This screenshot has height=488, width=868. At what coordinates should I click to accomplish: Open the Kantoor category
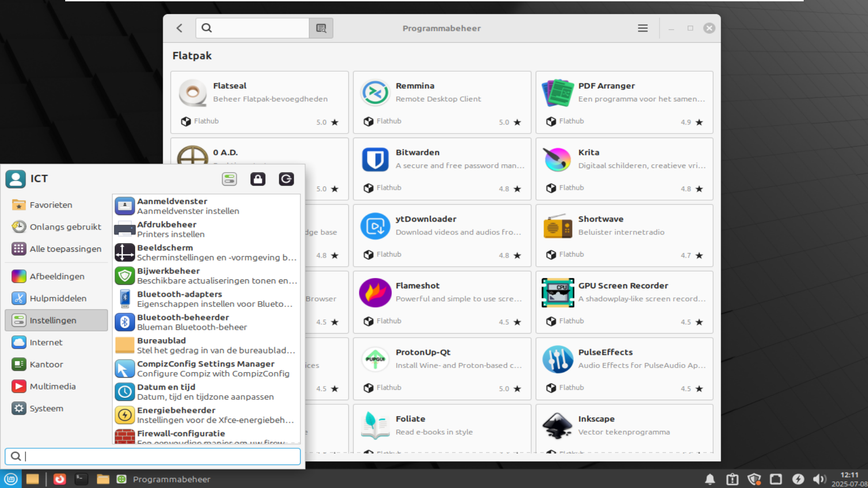[57, 364]
